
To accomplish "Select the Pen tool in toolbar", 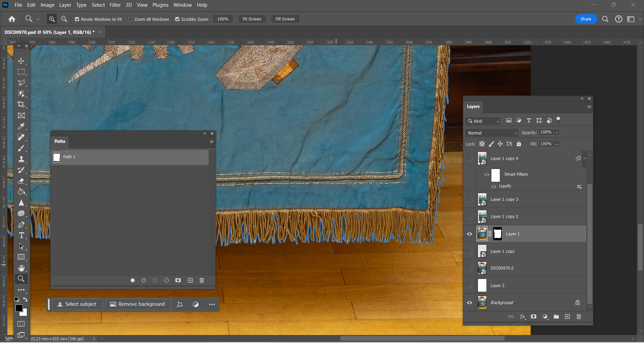I will click(x=21, y=225).
